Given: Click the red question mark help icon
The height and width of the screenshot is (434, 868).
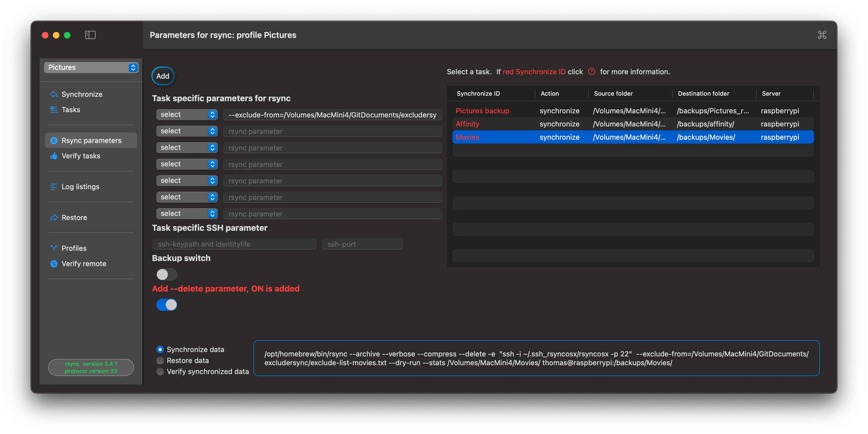Looking at the screenshot, I should pos(591,72).
